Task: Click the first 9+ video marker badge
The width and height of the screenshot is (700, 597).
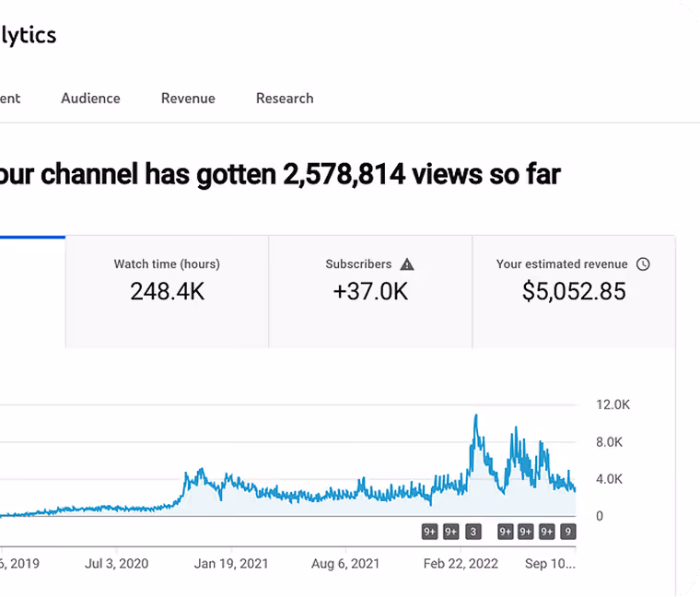Action: [x=429, y=532]
